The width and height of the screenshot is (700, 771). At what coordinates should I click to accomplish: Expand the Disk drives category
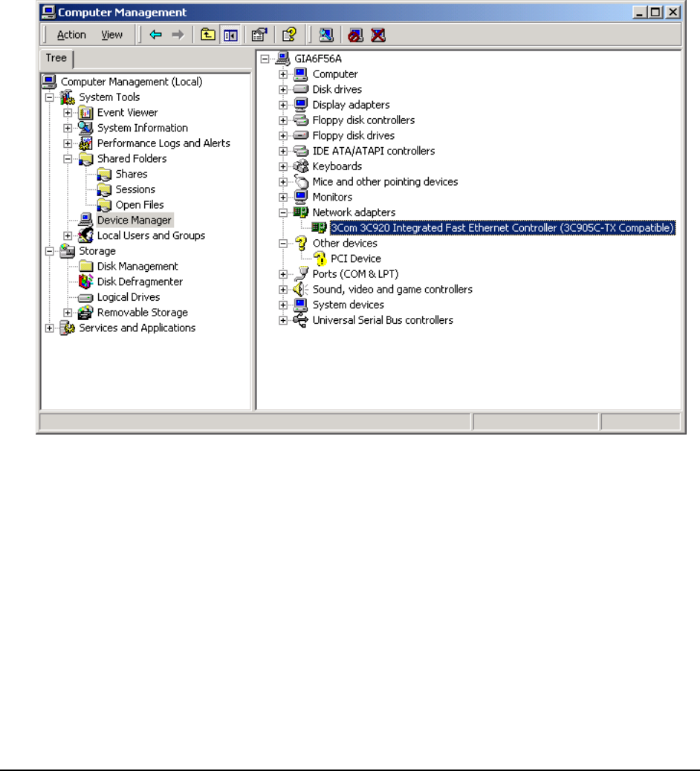[283, 89]
